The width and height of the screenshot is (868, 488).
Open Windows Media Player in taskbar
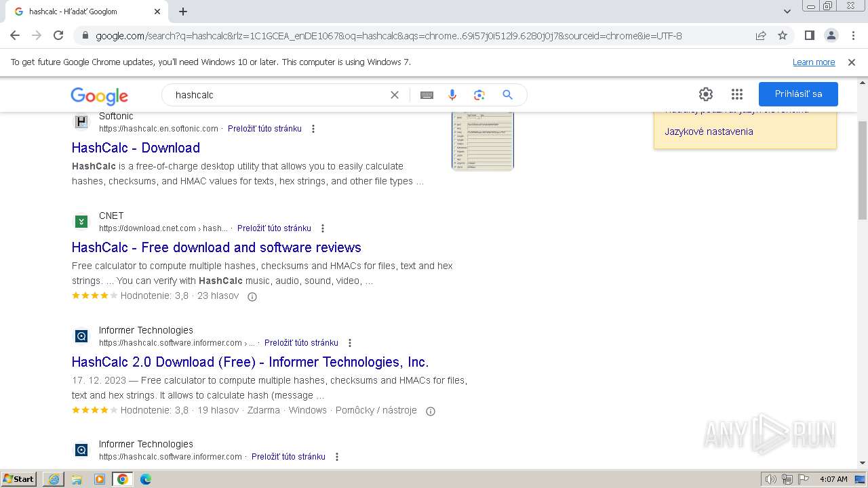click(100, 479)
